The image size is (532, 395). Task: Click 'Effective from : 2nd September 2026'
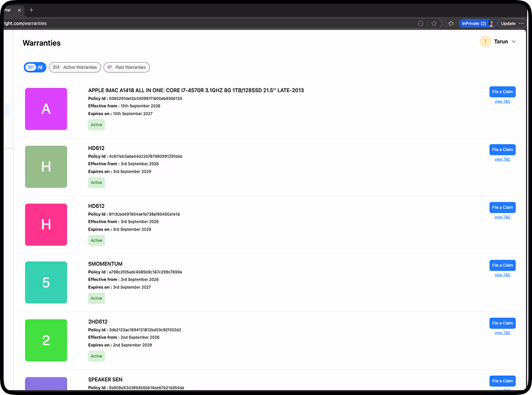point(124,337)
